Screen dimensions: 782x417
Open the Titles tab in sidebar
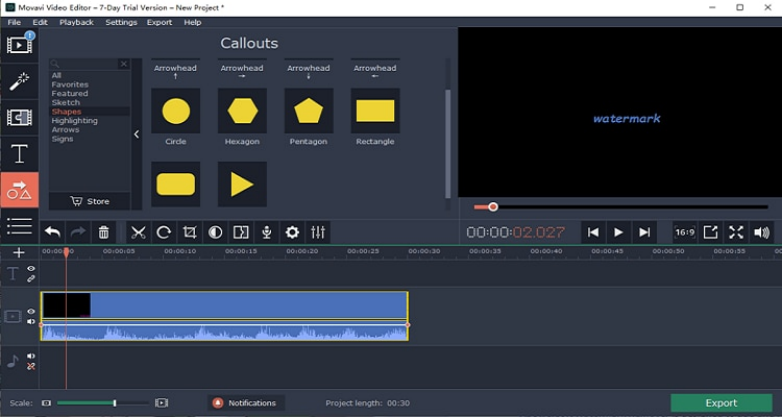coord(19,154)
